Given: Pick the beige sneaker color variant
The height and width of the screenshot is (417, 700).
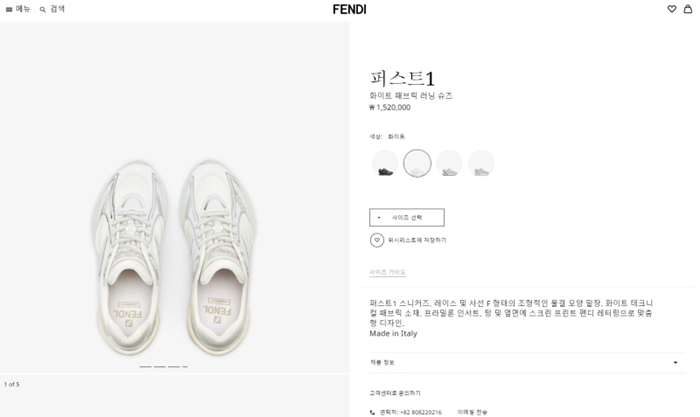Looking at the screenshot, I should pos(481,163).
